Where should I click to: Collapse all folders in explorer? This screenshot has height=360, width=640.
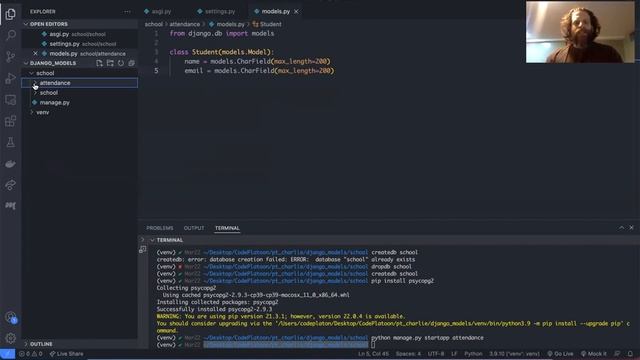(131, 63)
